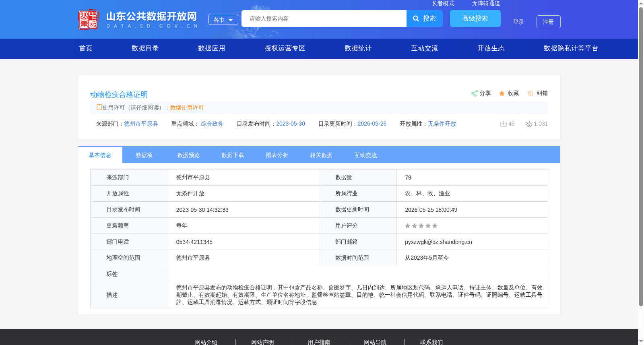Click the 搜索 search button
This screenshot has height=345, width=644.
[425, 19]
